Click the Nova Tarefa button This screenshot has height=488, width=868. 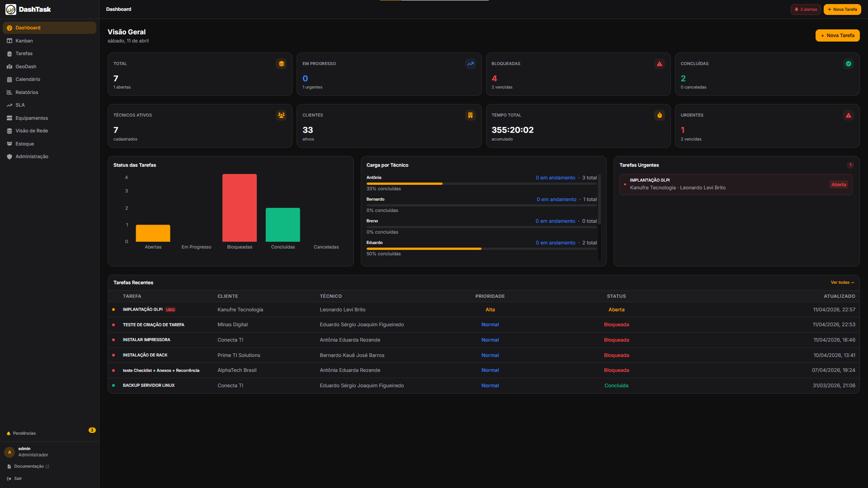(837, 35)
